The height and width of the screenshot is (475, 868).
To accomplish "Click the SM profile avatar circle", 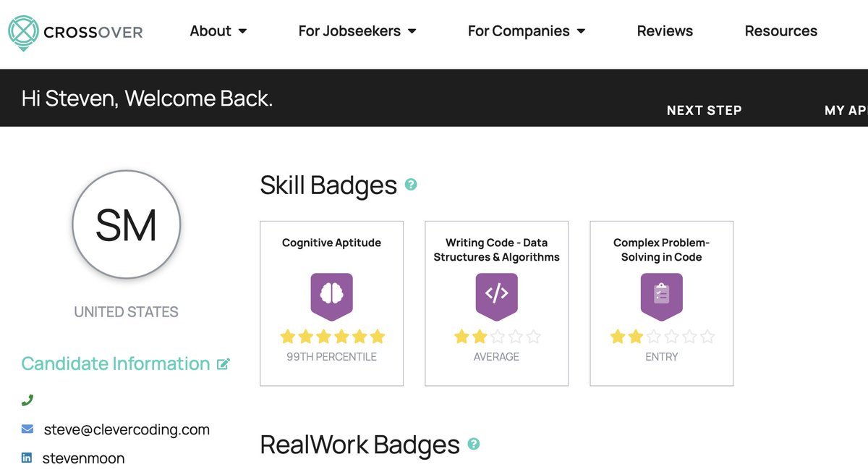I will 127,225.
